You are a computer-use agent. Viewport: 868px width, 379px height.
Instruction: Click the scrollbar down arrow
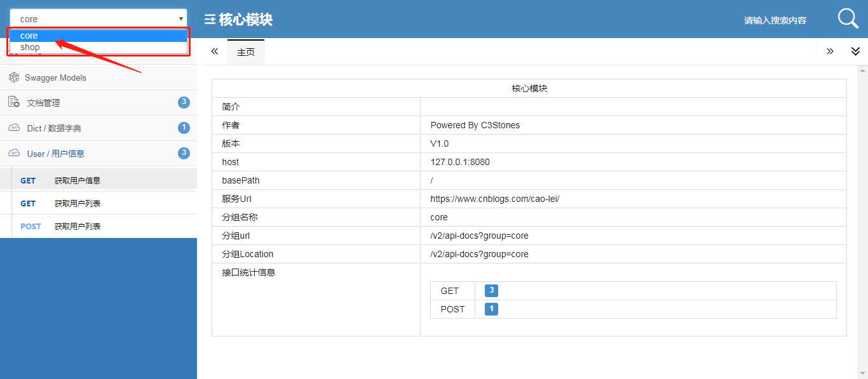[862, 373]
